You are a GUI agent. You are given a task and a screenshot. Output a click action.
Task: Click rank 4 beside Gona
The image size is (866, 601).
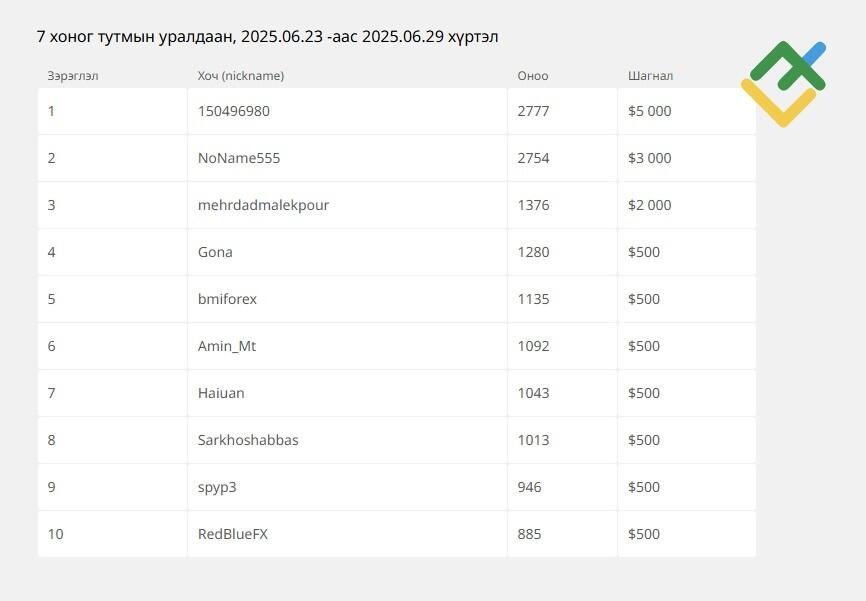tap(51, 252)
